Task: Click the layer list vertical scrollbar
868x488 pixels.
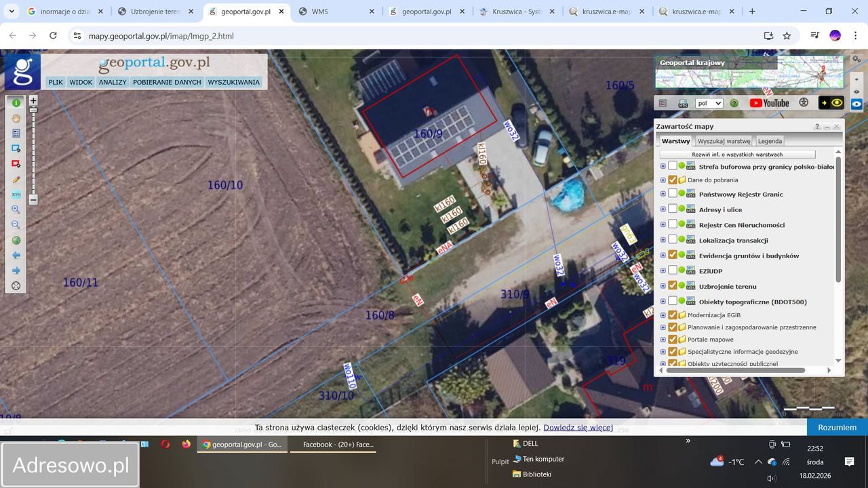Action: 839,220
